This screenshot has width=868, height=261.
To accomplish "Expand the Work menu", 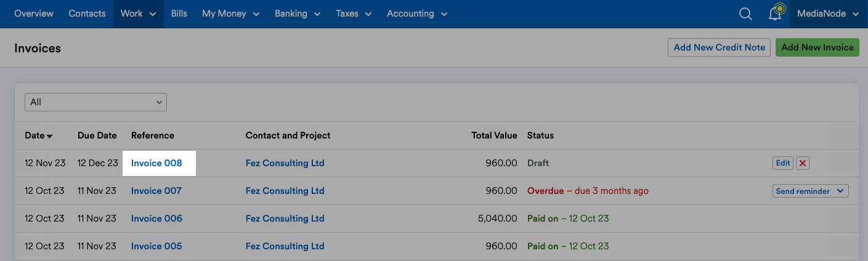I will [x=138, y=14].
